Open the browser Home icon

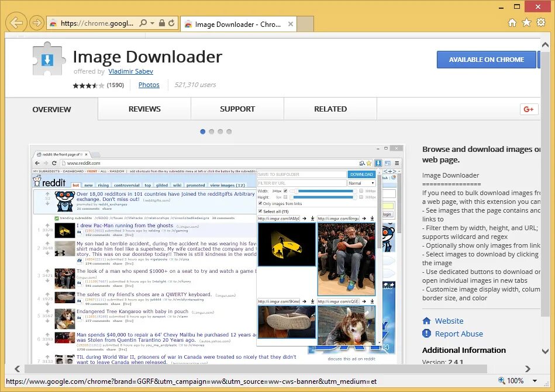pyautogui.click(x=512, y=23)
